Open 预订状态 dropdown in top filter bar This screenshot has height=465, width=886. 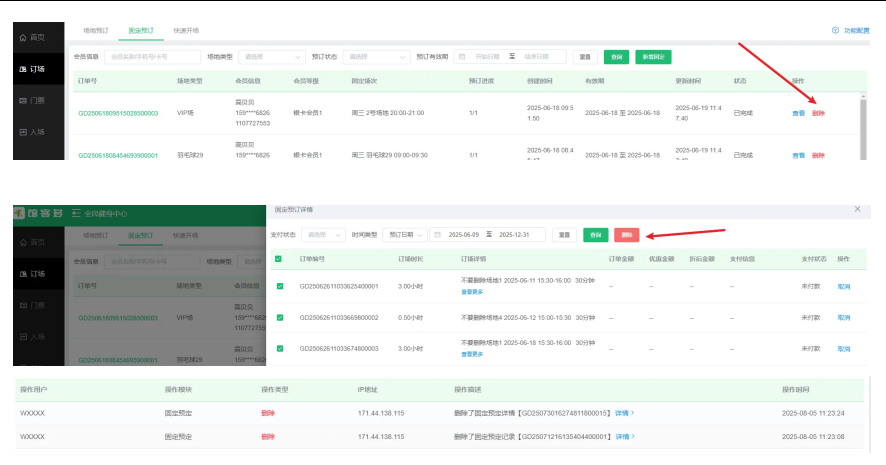[376, 57]
